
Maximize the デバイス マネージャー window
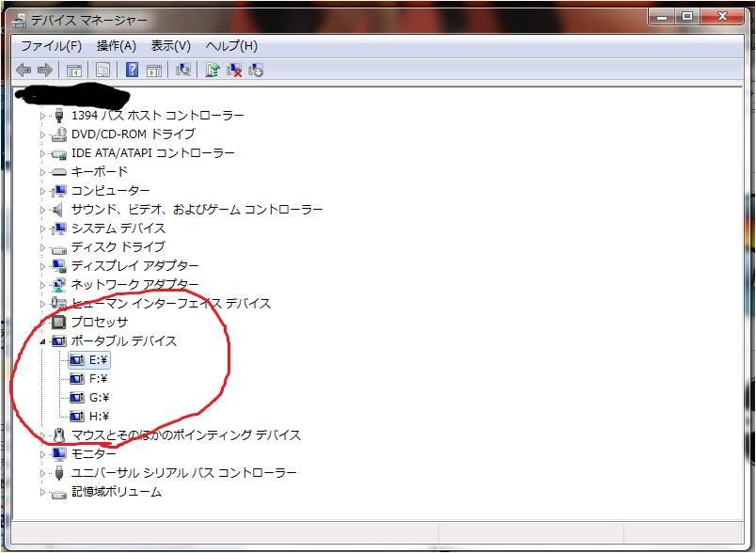click(687, 17)
